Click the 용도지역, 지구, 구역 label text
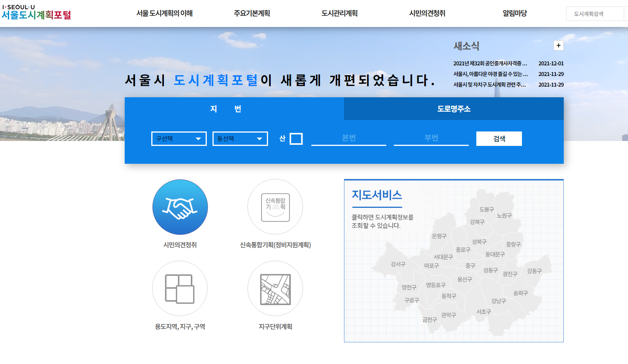 [180, 327]
